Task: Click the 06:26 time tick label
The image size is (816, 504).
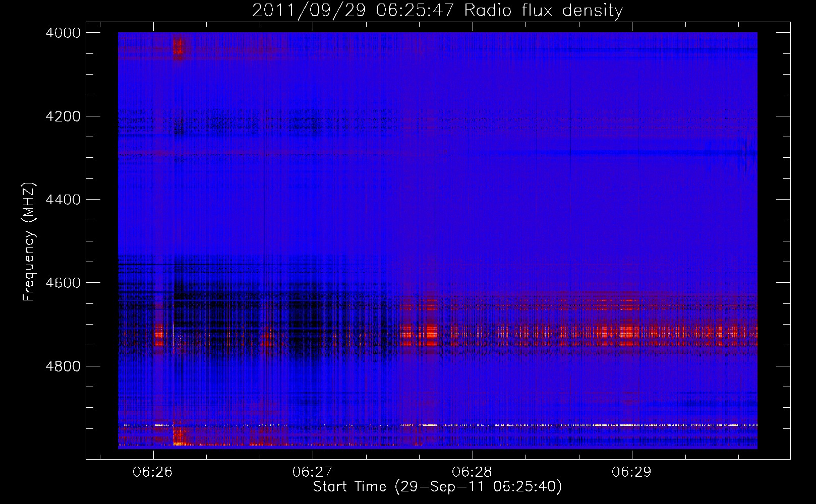Action: tap(153, 472)
